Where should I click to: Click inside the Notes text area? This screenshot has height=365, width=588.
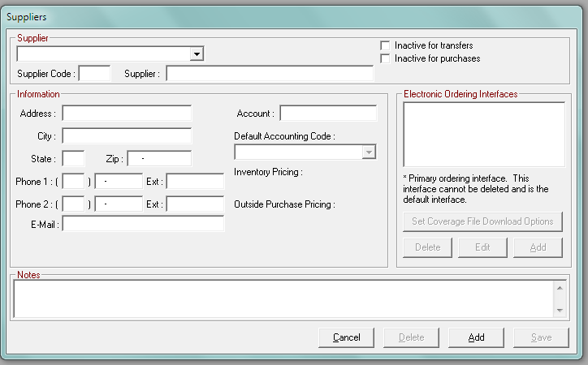click(x=283, y=298)
